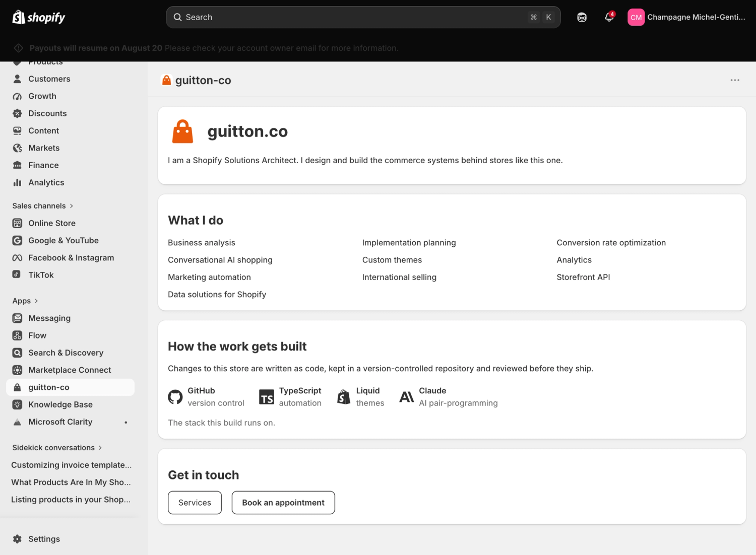
Task: Expand the Apps section chevron
Action: click(x=36, y=301)
